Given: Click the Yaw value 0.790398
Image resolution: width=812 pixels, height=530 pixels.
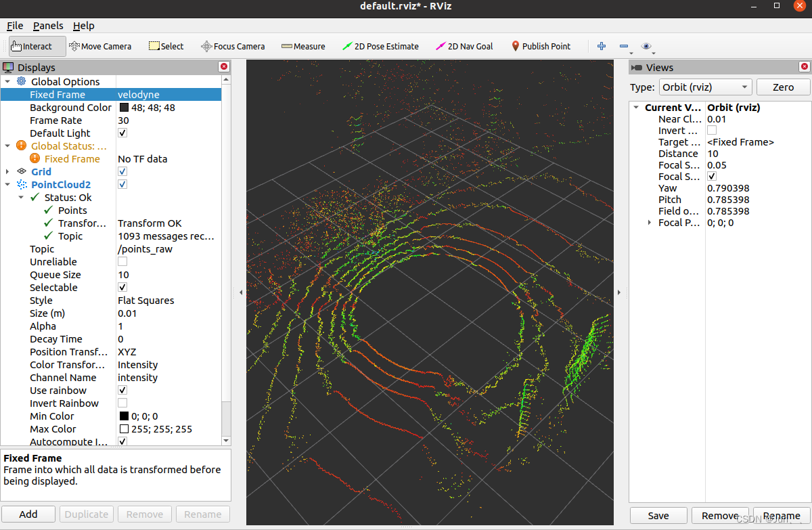Looking at the screenshot, I should click(x=728, y=188).
